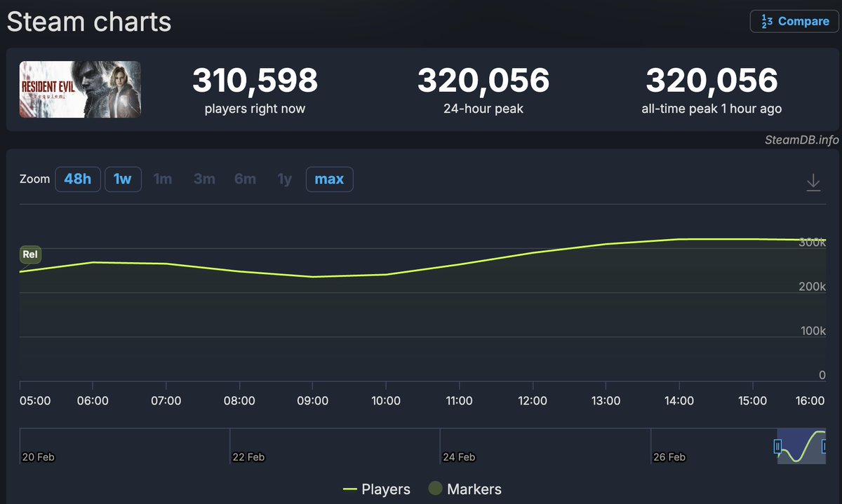Click the 14:00 x-axis label
Screen dimensions: 842x504
(679, 401)
